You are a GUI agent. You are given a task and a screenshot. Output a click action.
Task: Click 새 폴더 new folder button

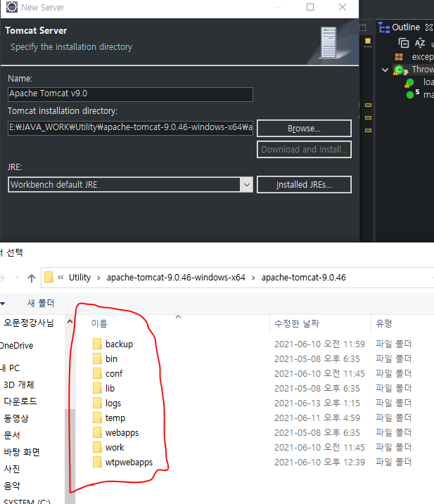pyautogui.click(x=41, y=303)
